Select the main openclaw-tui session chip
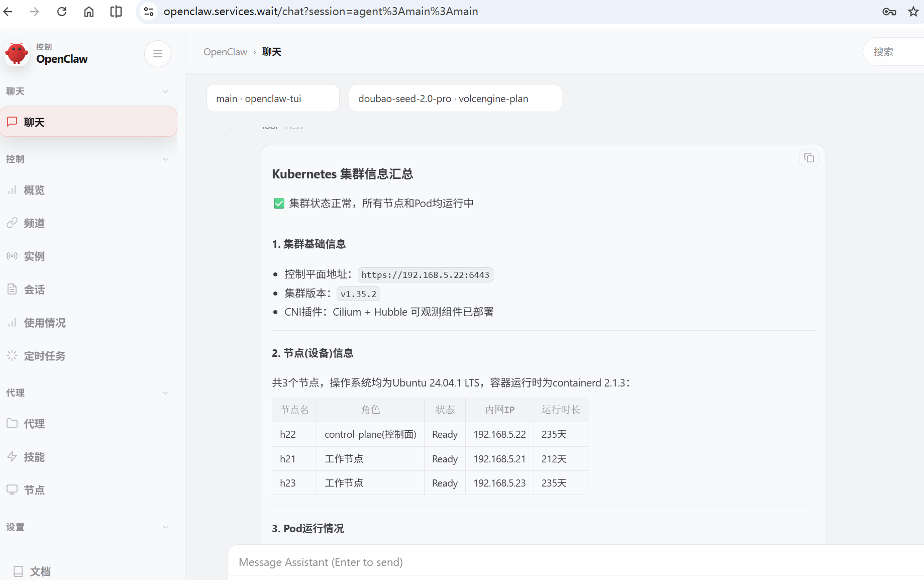The height and width of the screenshot is (580, 924). [273, 98]
